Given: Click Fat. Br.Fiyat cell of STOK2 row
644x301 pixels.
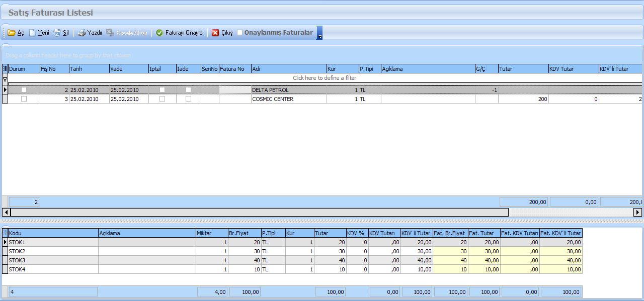Looking at the screenshot, I should click(x=450, y=251).
